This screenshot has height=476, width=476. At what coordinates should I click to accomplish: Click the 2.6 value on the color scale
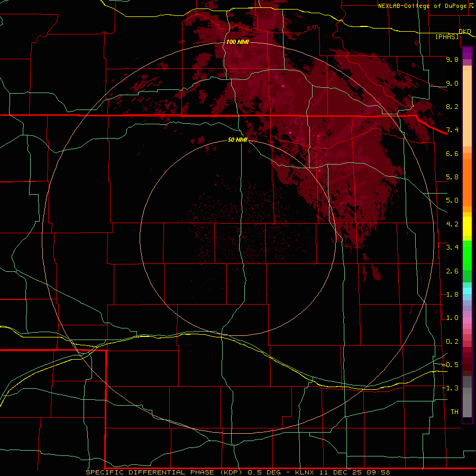tap(452, 271)
